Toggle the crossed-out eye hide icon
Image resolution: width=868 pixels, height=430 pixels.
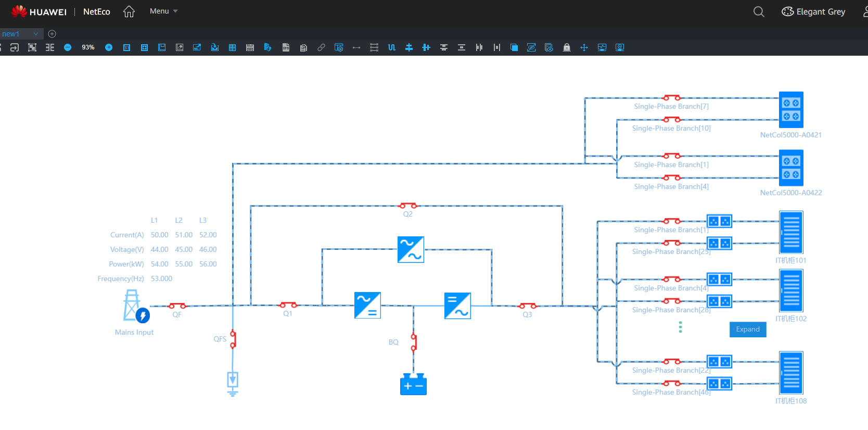[531, 47]
